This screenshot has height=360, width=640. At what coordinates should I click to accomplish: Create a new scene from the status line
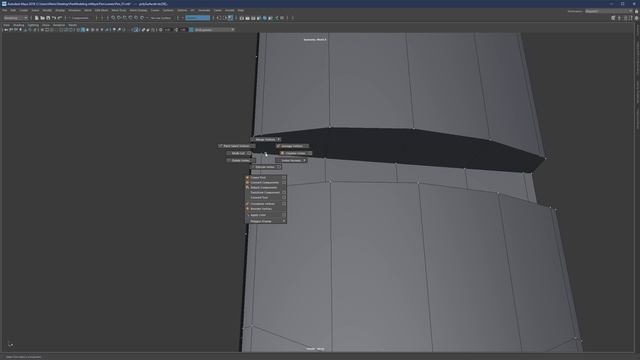(36, 18)
